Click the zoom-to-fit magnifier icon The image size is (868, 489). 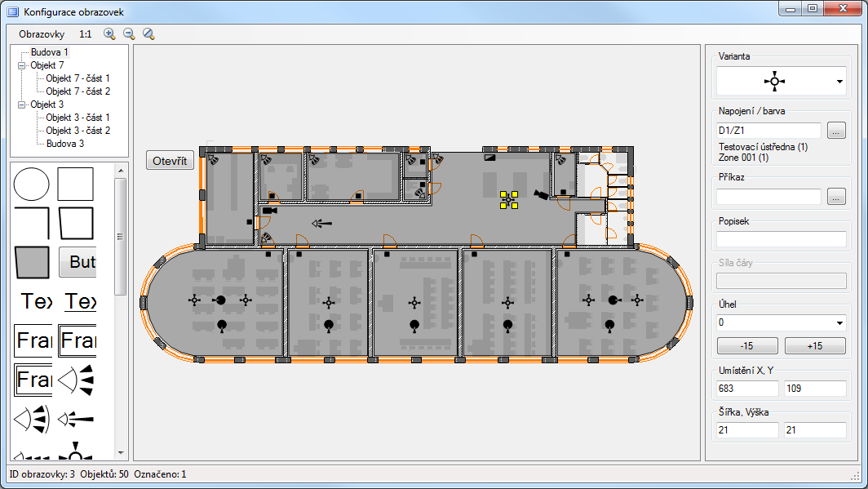pos(148,34)
